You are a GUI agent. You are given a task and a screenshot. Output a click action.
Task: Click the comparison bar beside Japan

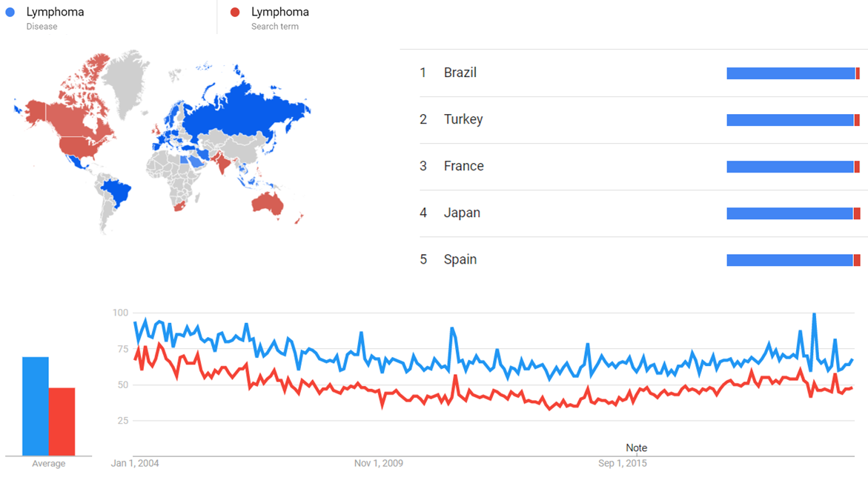click(790, 213)
